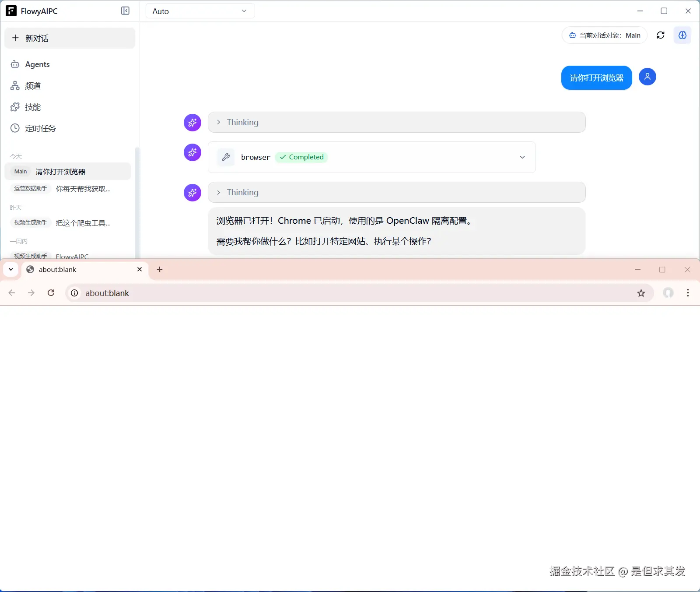Open Chrome tab search dropdown
Screen dimensions: 700x592
coord(11,269)
